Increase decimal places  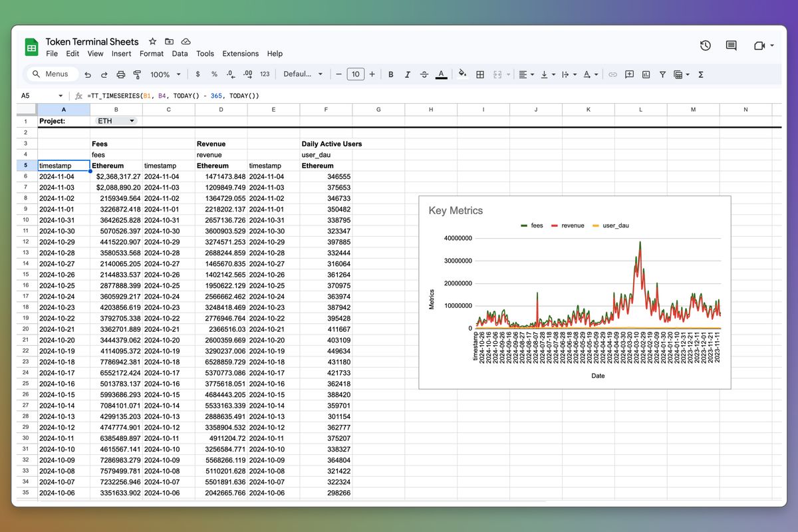tap(247, 74)
